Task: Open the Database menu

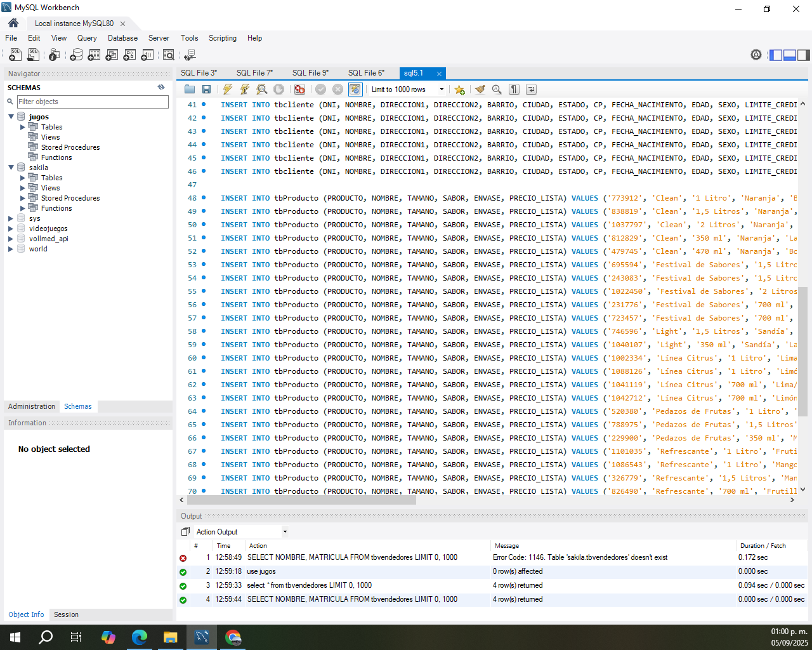Action: [122, 38]
